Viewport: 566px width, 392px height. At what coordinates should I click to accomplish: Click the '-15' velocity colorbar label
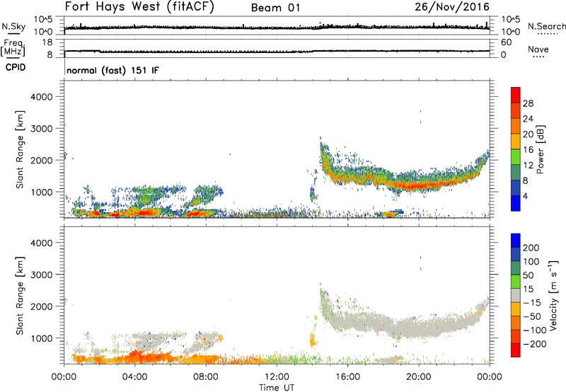coord(532,303)
